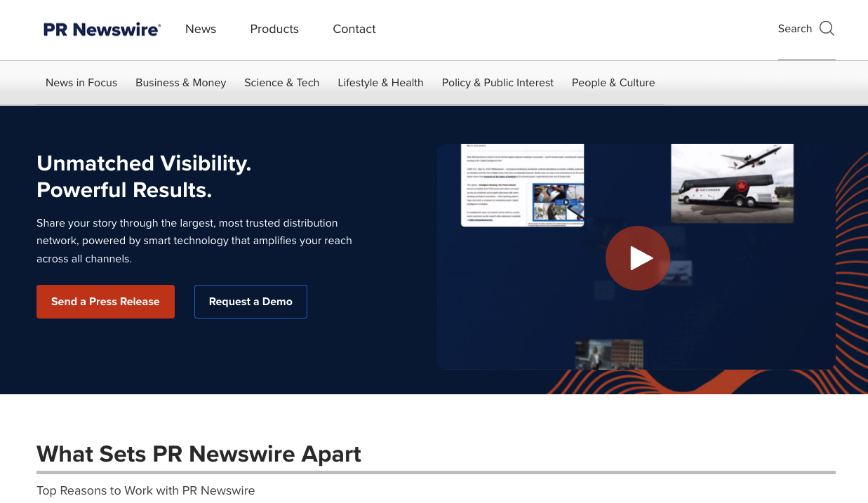Viewport: 868px width, 503px height.
Task: Click Top Reasons to Work with PR Newswire
Action: point(145,490)
